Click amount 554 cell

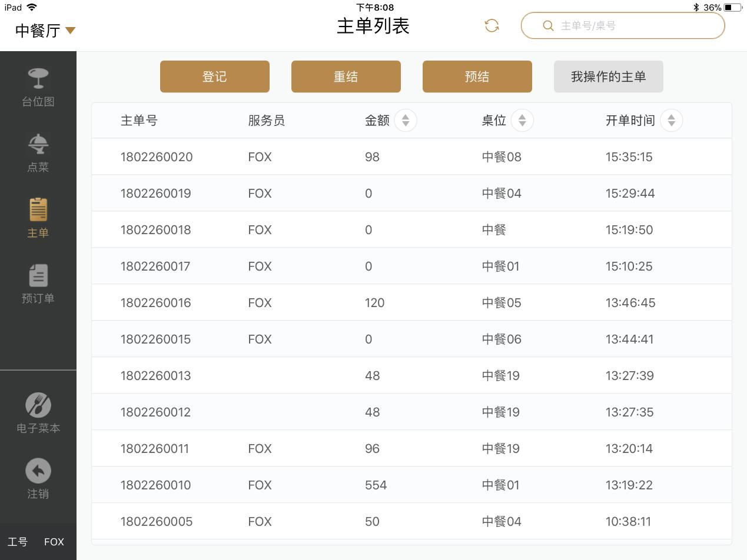tap(376, 485)
